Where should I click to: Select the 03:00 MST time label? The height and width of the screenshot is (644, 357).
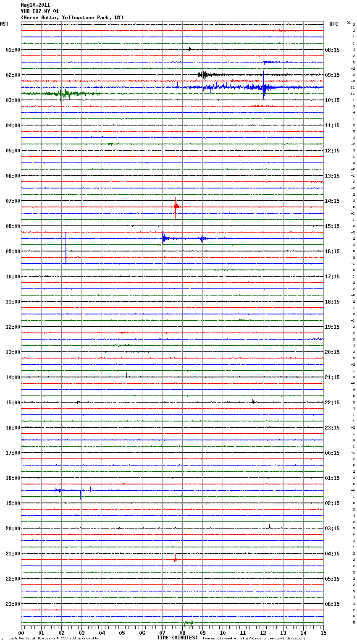coord(13,100)
